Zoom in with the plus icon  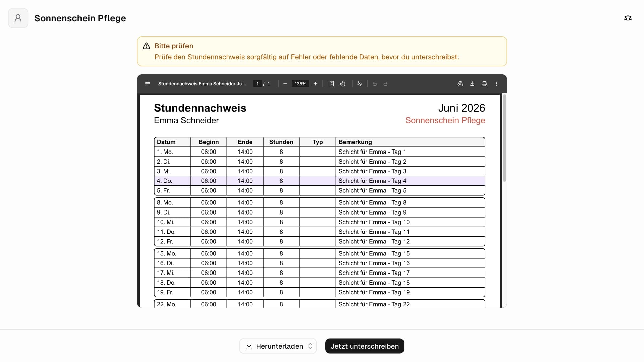pyautogui.click(x=315, y=84)
